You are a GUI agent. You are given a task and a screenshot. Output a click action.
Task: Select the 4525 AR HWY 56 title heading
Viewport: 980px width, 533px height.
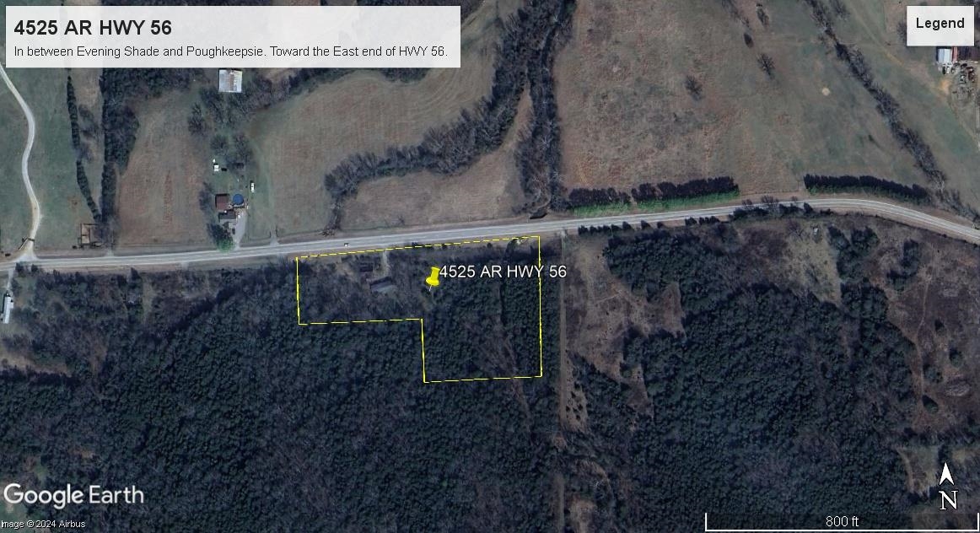click(93, 28)
